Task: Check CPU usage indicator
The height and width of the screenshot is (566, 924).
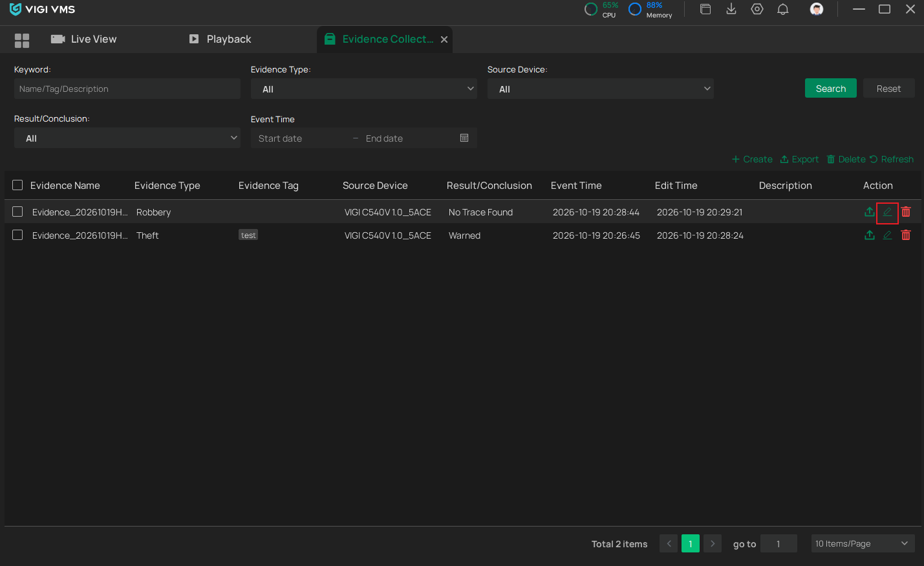Action: pyautogui.click(x=601, y=9)
